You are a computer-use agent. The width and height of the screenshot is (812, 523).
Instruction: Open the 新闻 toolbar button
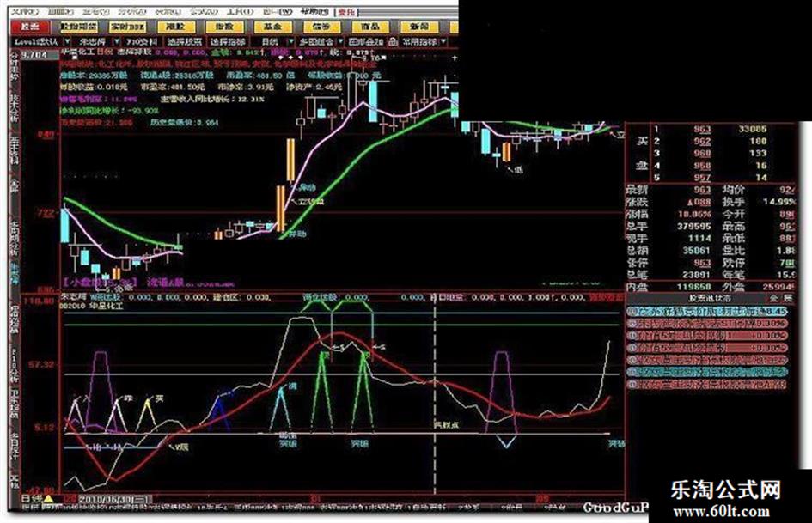(418, 27)
